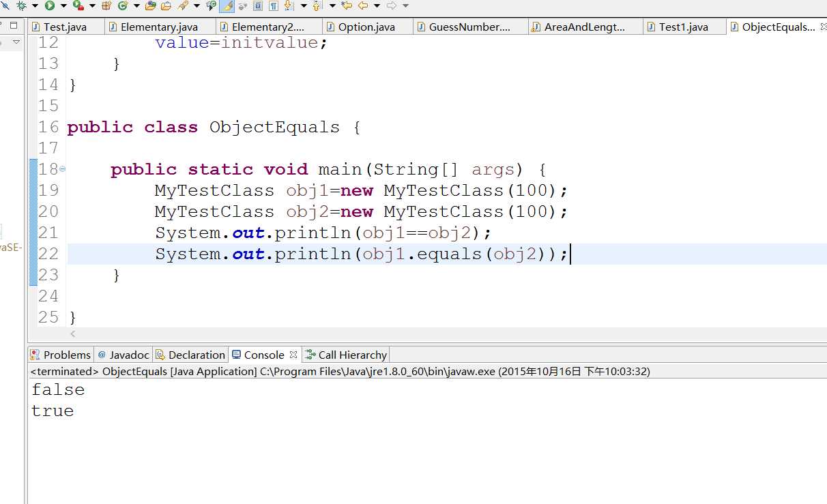Select the Option.java editor tab

coord(367,27)
